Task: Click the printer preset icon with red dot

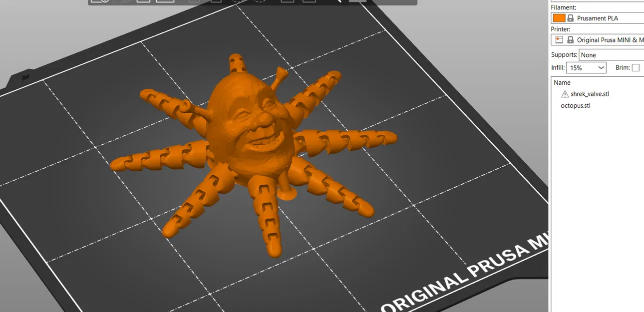Action: click(x=559, y=40)
